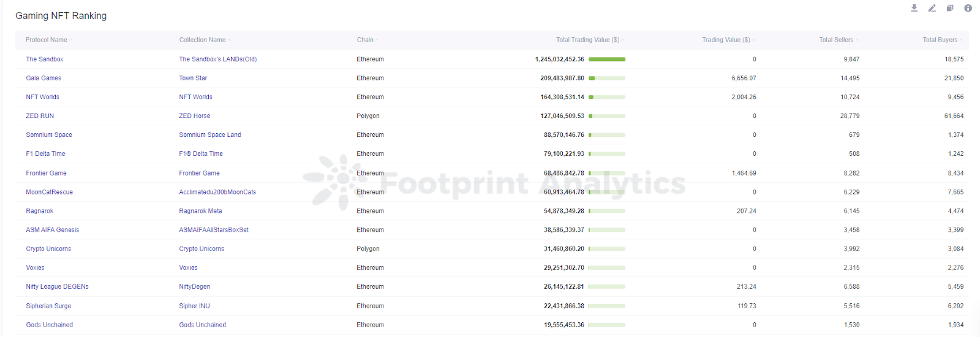Viewport: 980px width, 337px height.
Task: Open Gods Unchained in Collection Name column
Action: pyautogui.click(x=203, y=325)
